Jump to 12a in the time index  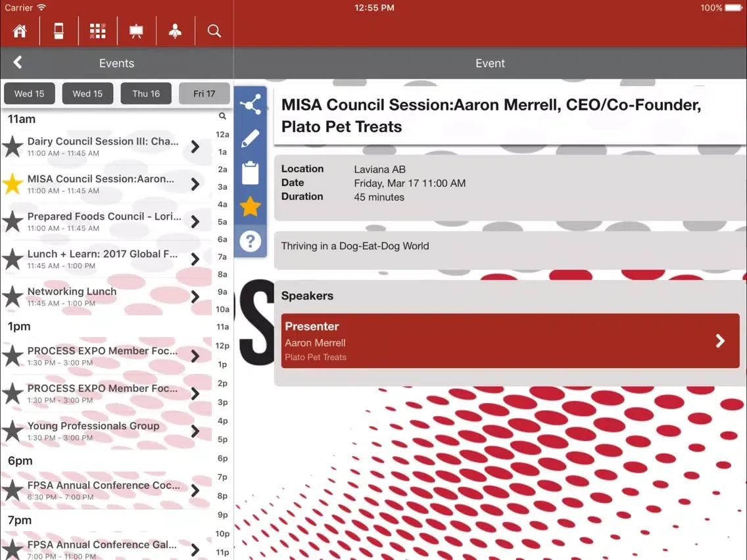tap(222, 134)
